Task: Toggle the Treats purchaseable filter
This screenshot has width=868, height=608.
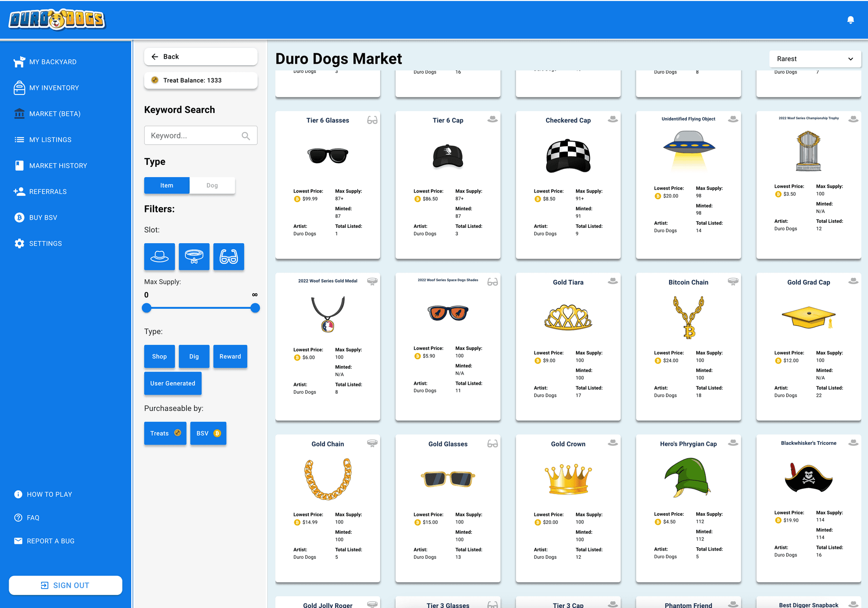Action: [165, 433]
